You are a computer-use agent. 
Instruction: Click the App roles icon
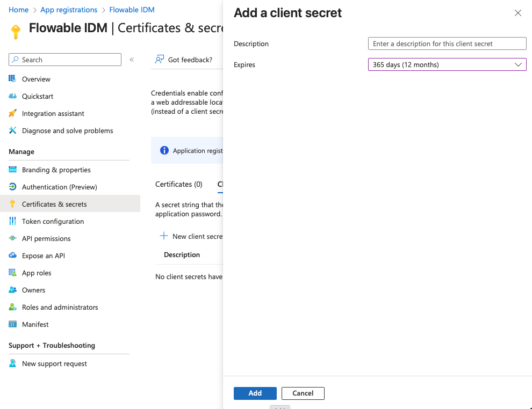coord(13,273)
